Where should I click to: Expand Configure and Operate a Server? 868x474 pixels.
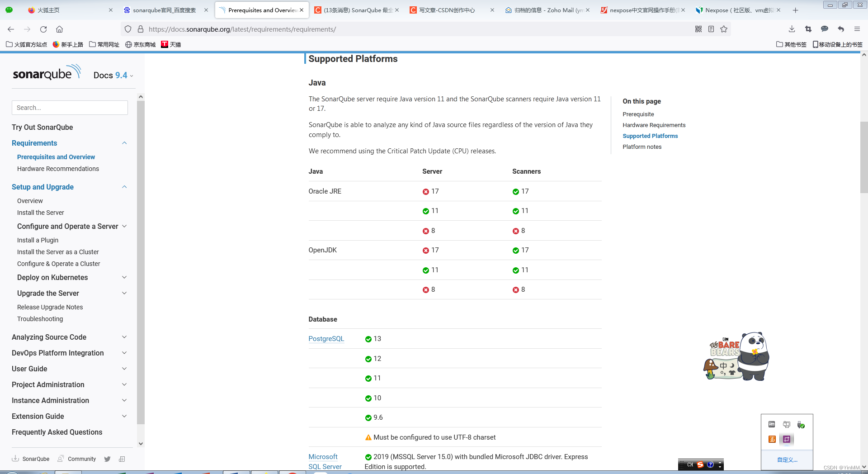[124, 226]
